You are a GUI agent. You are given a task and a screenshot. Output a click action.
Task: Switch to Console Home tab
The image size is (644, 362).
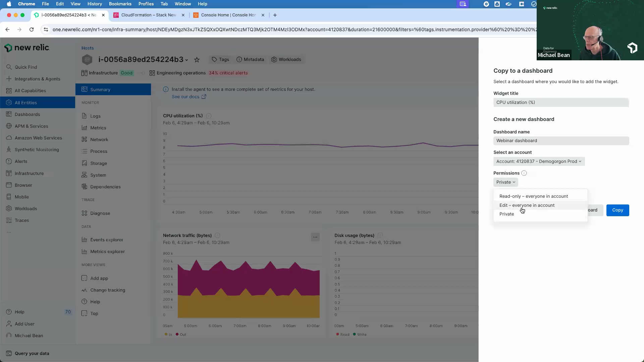click(x=228, y=15)
